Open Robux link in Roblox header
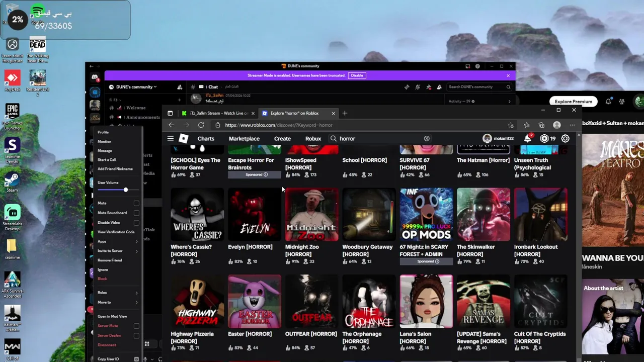 point(313,139)
